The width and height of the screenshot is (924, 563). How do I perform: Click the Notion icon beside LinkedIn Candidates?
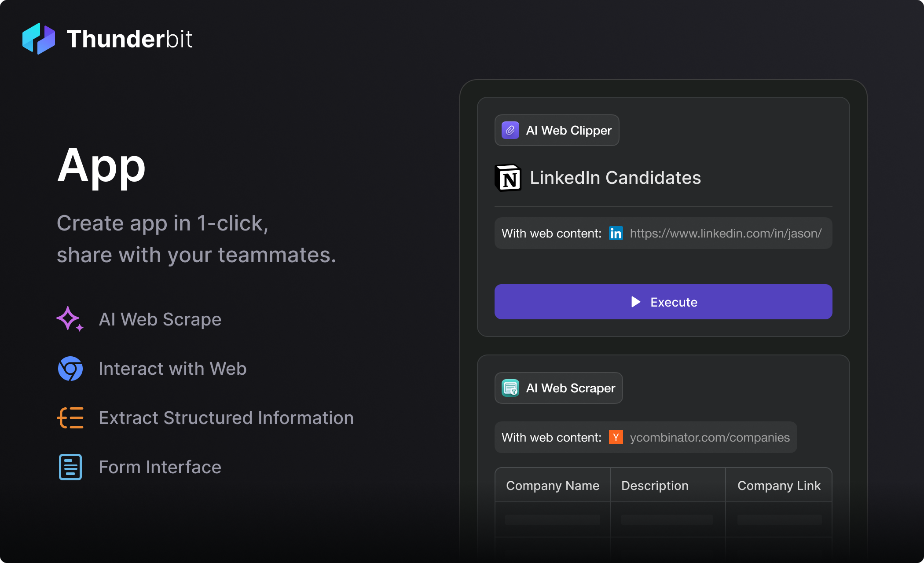click(508, 178)
